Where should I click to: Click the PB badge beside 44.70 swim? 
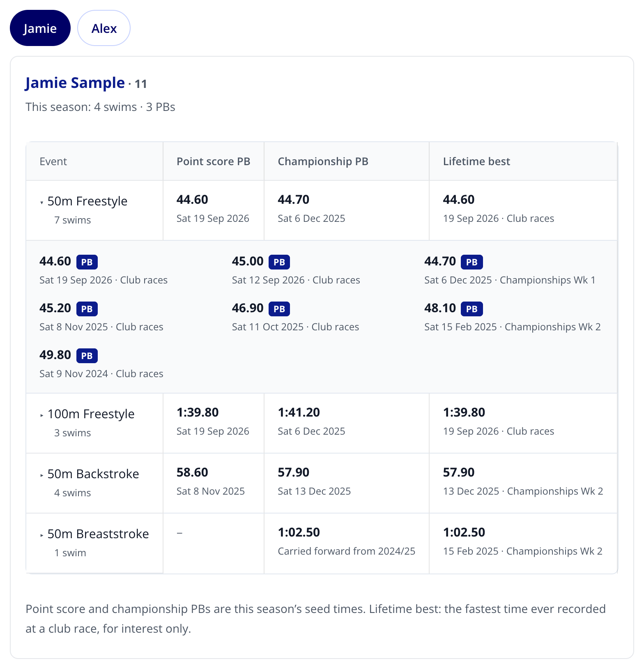(472, 262)
